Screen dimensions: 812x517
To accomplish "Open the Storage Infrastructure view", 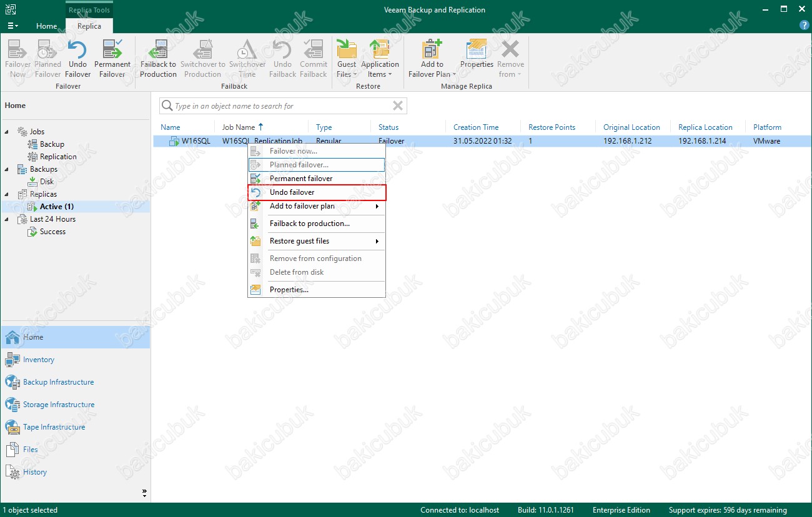I will click(x=75, y=405).
